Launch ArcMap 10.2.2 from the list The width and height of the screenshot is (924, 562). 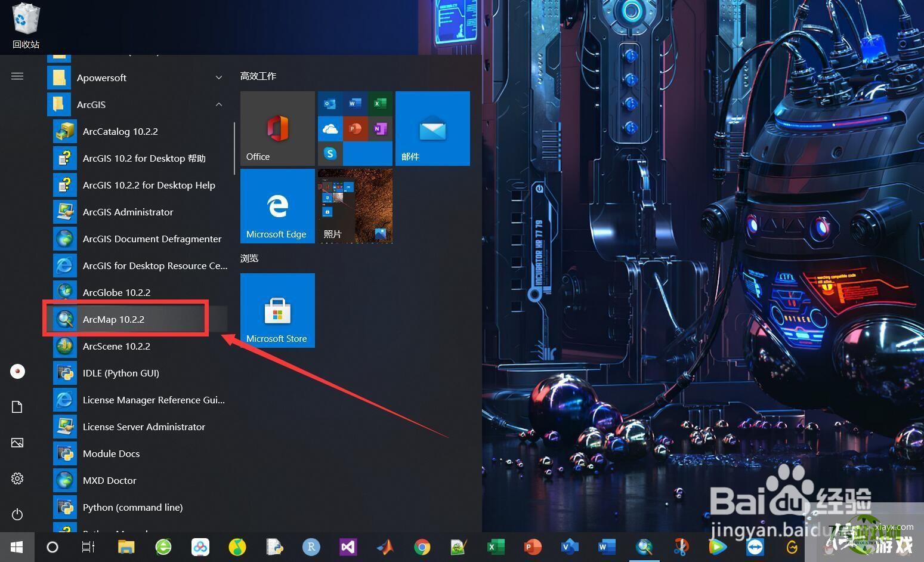137,319
